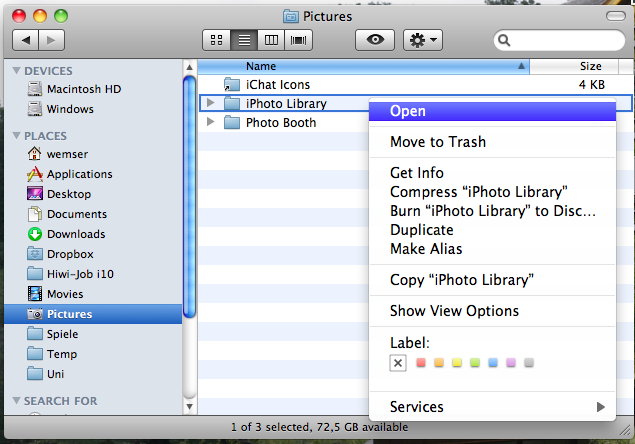
Task: Switch to Cover Flow view
Action: coord(298,40)
